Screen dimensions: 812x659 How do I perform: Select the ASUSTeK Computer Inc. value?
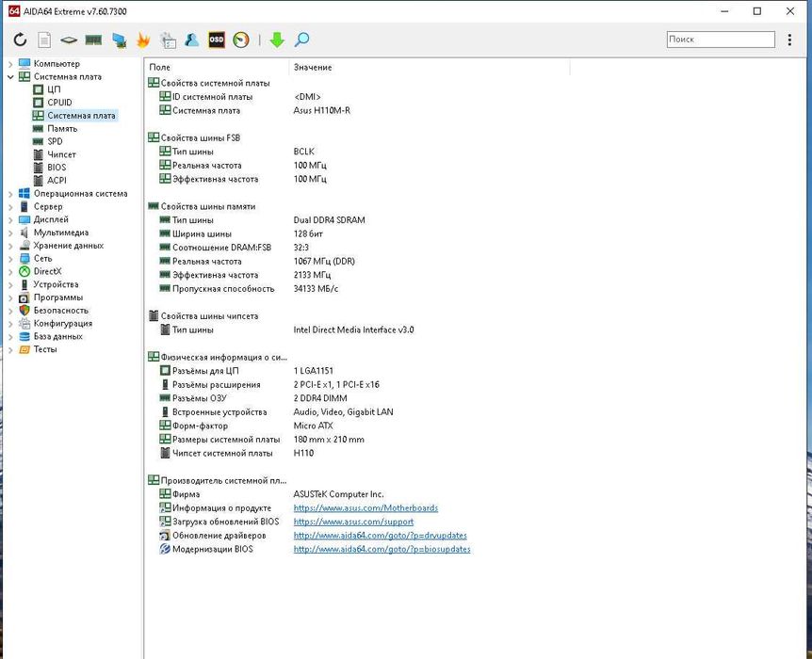click(x=339, y=494)
